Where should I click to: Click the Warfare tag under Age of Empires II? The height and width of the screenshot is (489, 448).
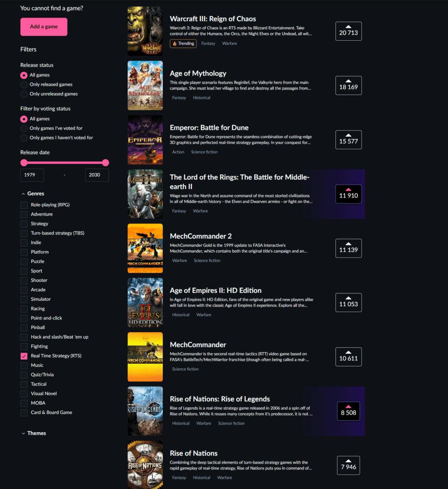point(204,315)
